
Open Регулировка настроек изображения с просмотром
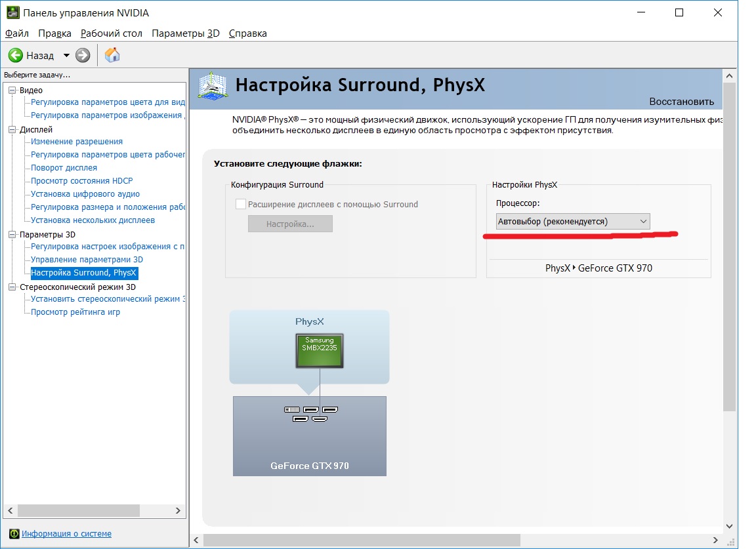(x=108, y=247)
